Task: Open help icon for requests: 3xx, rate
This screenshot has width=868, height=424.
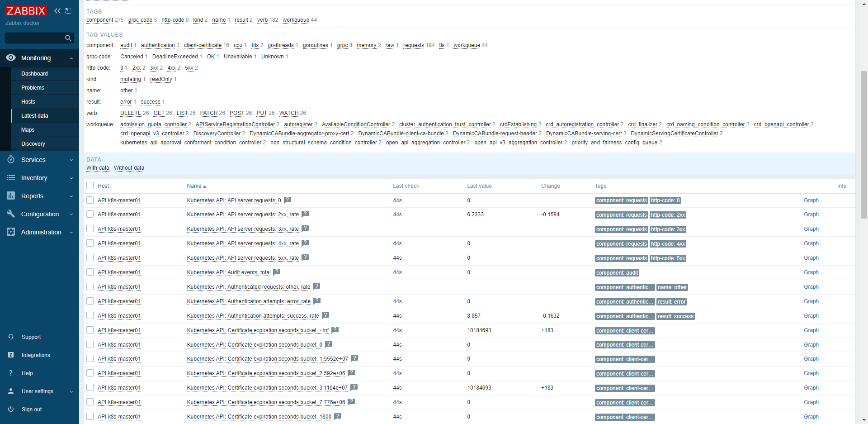Action: [x=305, y=229]
